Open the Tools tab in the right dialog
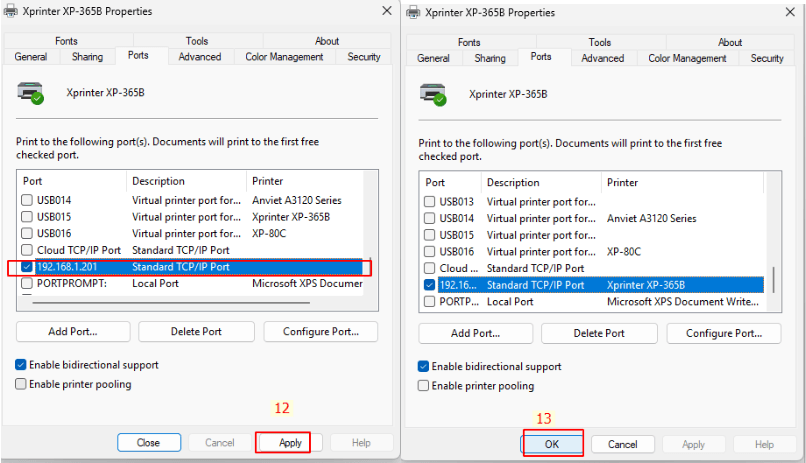The width and height of the screenshot is (806, 463). click(x=600, y=42)
